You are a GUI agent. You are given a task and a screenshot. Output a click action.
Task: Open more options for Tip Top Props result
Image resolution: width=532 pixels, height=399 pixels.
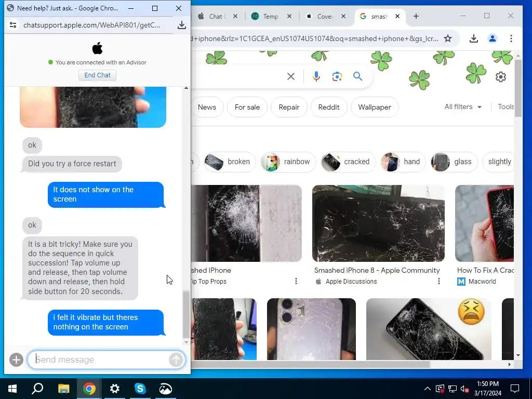point(296,281)
